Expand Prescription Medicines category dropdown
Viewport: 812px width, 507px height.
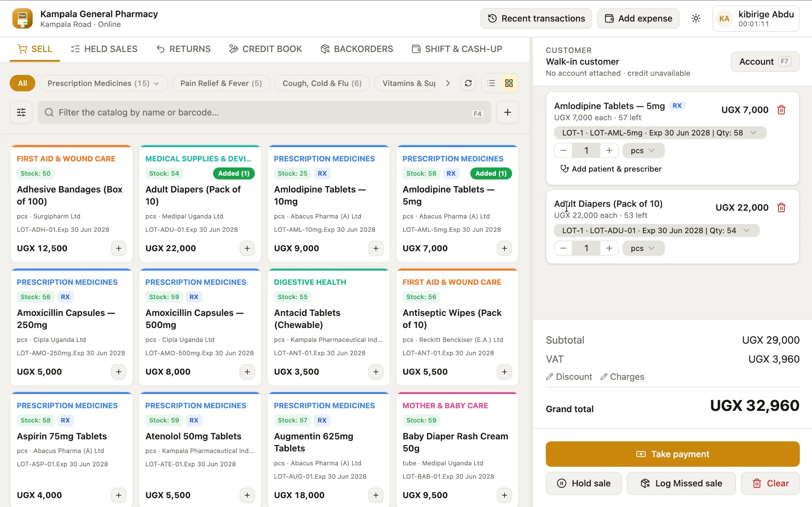pyautogui.click(x=103, y=83)
